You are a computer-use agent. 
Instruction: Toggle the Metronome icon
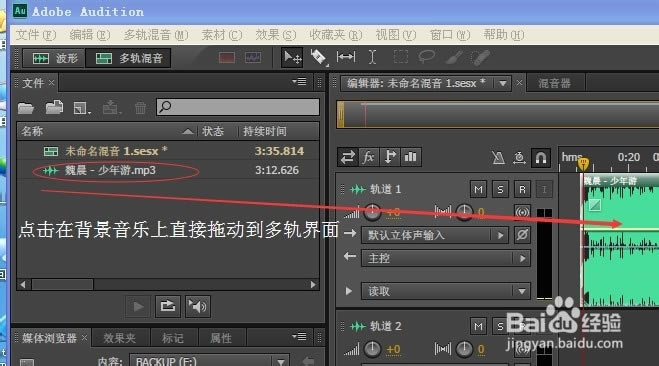[x=498, y=158]
